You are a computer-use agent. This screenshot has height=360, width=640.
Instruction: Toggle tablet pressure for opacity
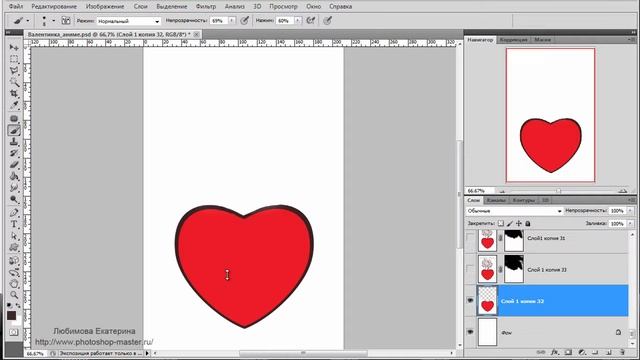pos(244,20)
